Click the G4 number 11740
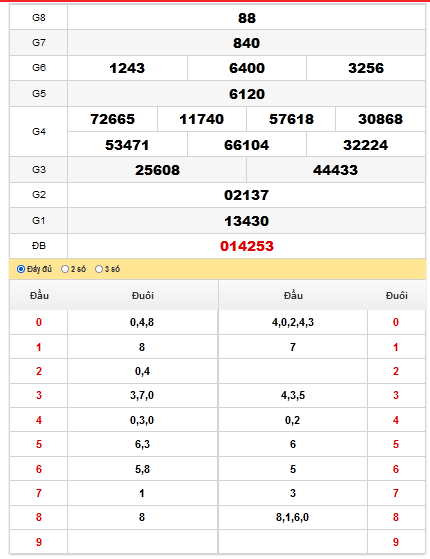 [202, 119]
